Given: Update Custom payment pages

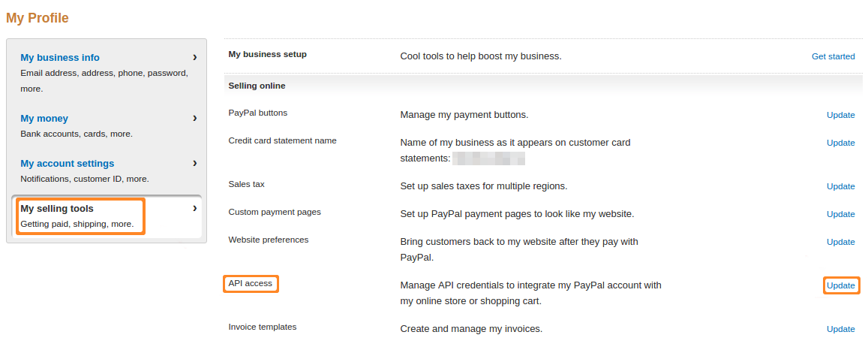Looking at the screenshot, I should 841,214.
